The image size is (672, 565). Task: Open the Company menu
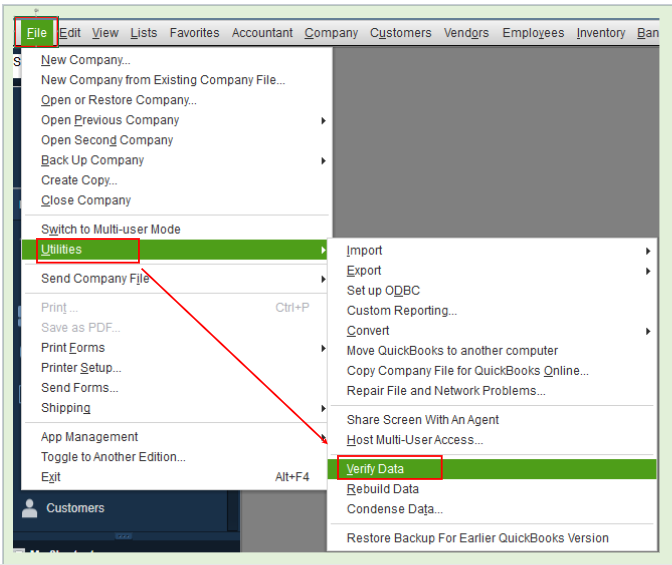click(x=331, y=33)
